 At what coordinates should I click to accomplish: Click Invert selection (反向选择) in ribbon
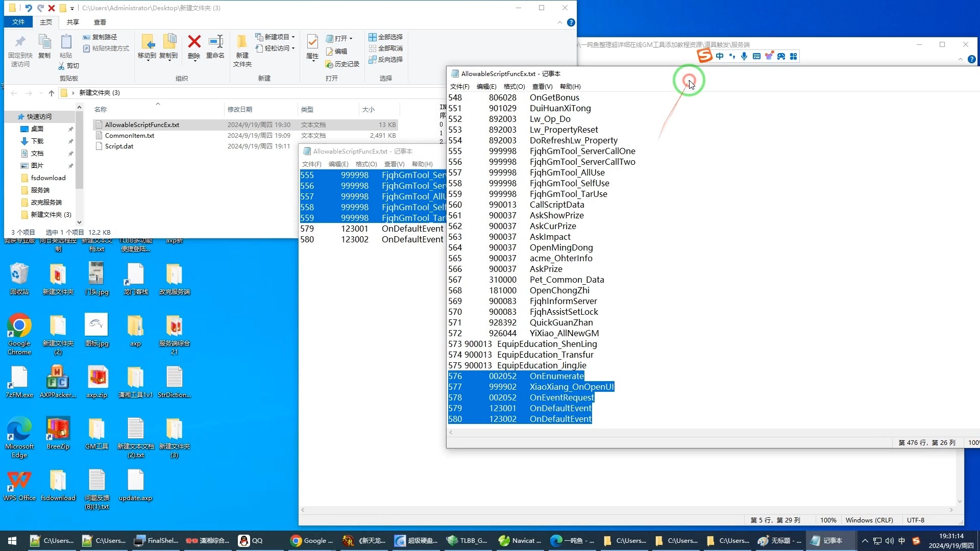pyautogui.click(x=386, y=59)
